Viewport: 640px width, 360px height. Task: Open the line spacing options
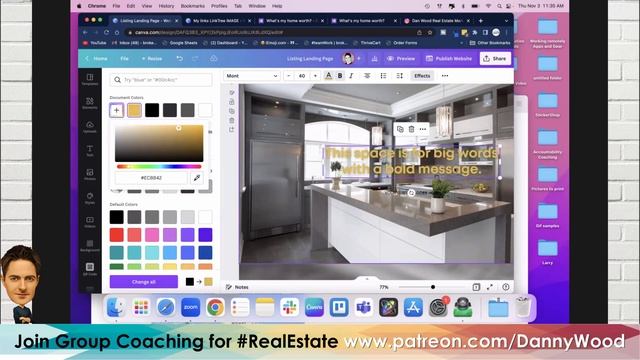click(x=400, y=76)
